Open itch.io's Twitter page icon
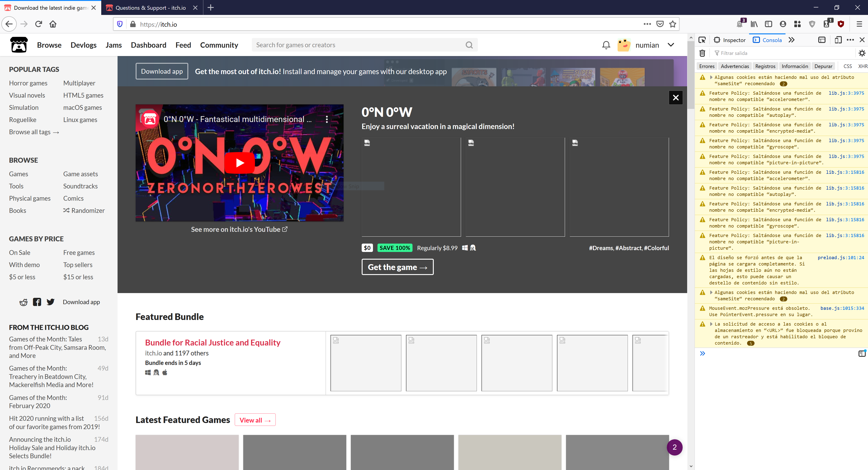 pos(51,302)
